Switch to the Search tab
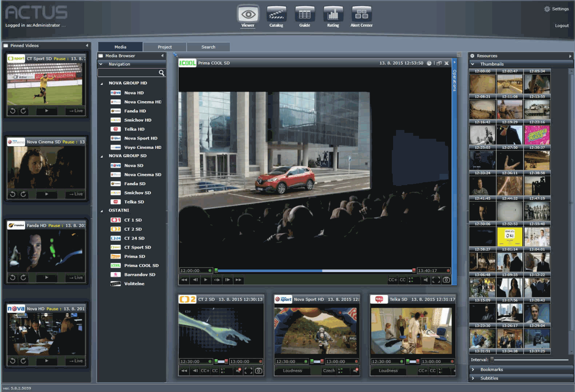The width and height of the screenshot is (575, 392). [x=208, y=47]
